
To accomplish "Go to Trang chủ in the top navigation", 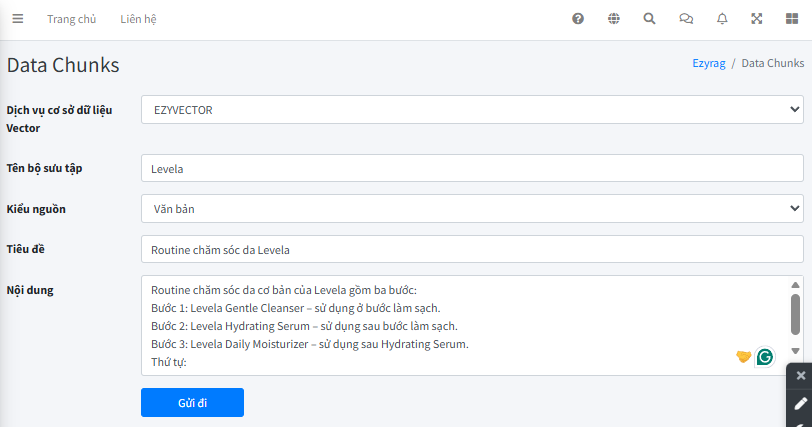I will point(71,19).
